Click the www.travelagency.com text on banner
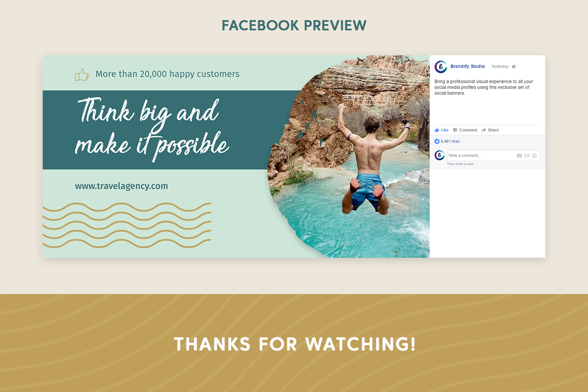Viewport: 588px width, 392px height. click(122, 186)
